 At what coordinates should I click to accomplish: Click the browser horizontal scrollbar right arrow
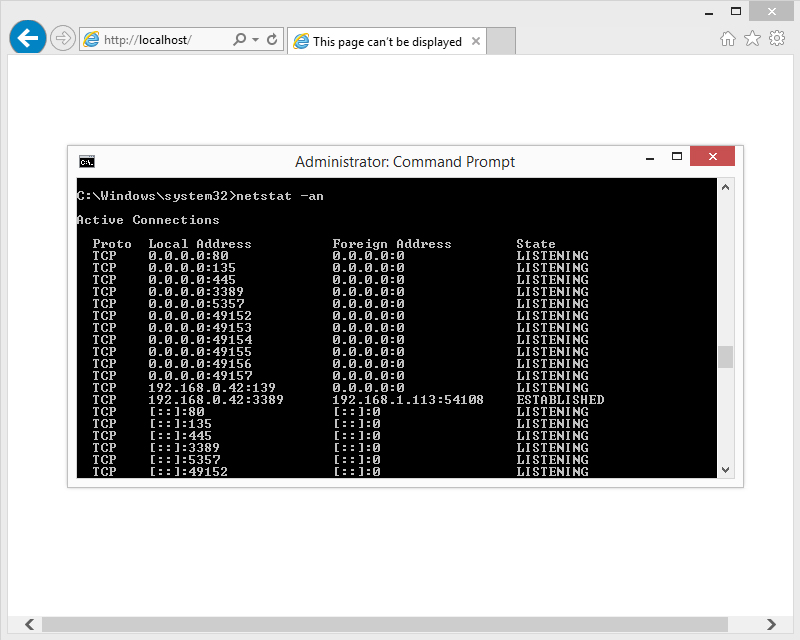(771, 624)
